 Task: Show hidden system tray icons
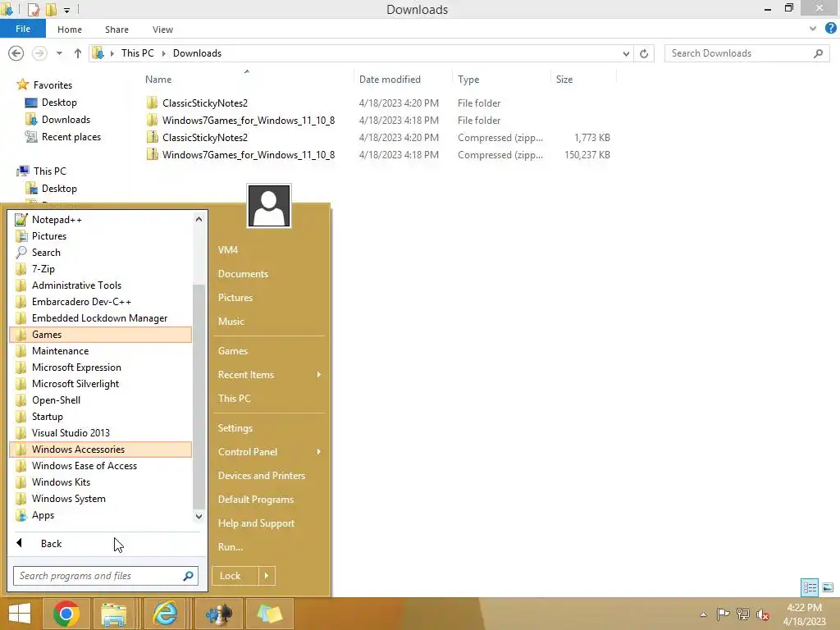tap(703, 614)
